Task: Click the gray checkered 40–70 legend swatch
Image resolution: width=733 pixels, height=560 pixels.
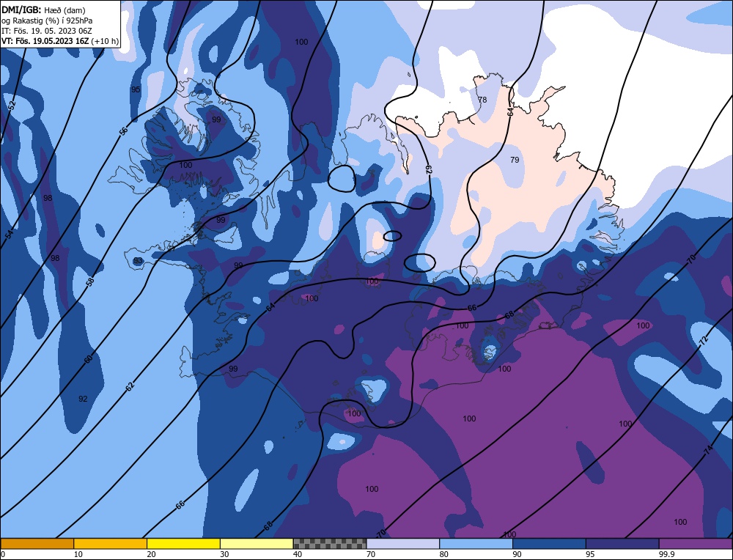Action: coord(330,543)
